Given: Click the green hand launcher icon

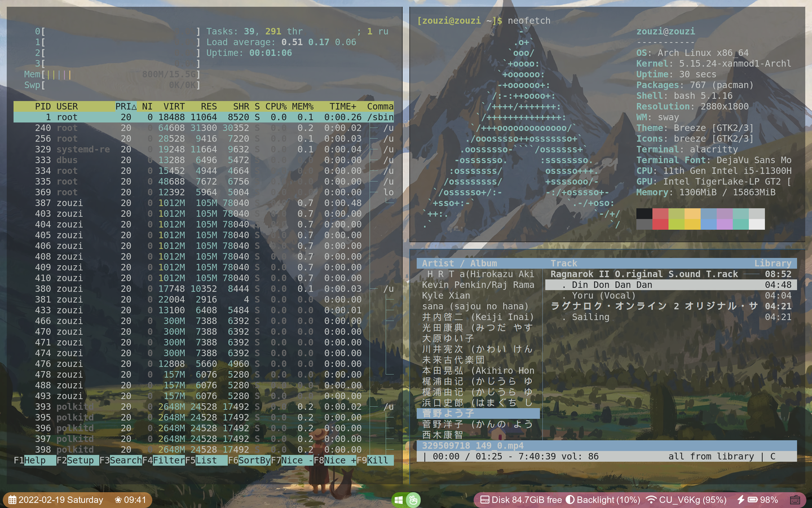Looking at the screenshot, I should [414, 500].
